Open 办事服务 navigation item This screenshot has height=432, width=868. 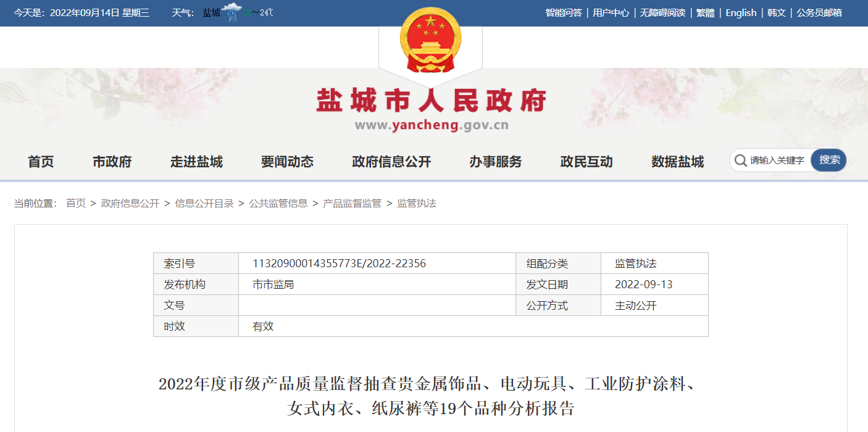click(496, 162)
